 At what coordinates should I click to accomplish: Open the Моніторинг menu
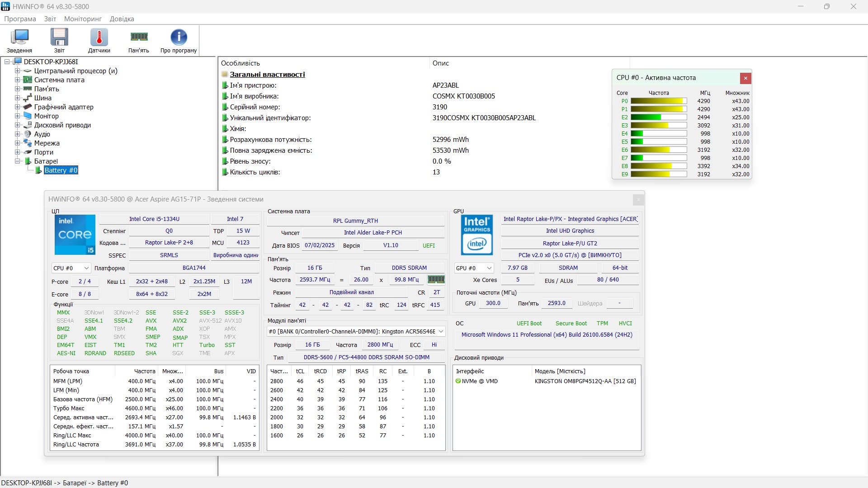pos(83,19)
